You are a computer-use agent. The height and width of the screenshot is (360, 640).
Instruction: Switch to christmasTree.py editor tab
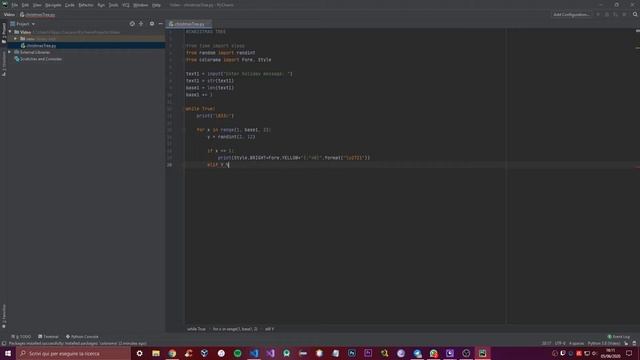189,24
